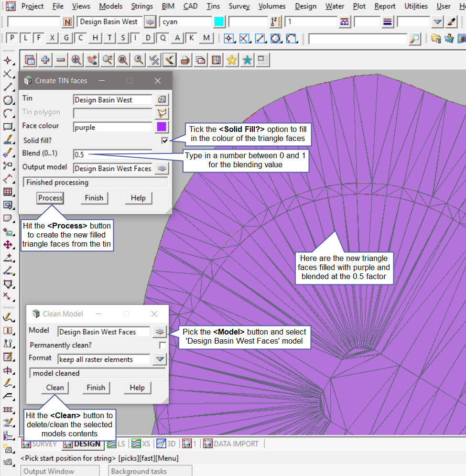
Task: Open the dropdown arrow in top toolbar
Action: coord(437,22)
